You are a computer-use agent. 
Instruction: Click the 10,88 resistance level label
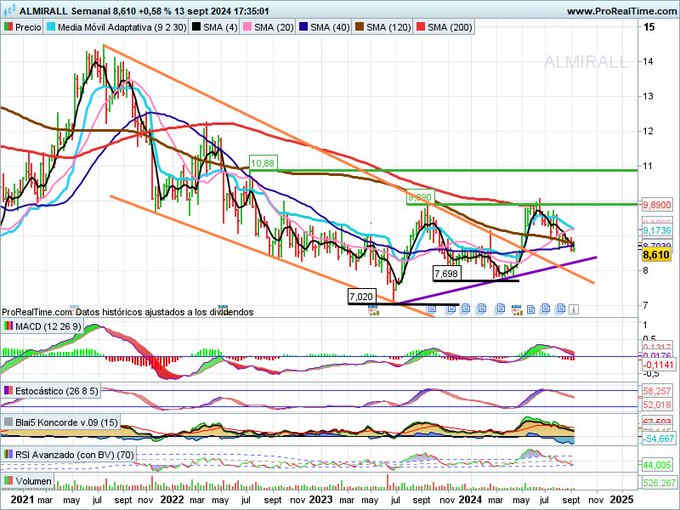click(x=263, y=163)
